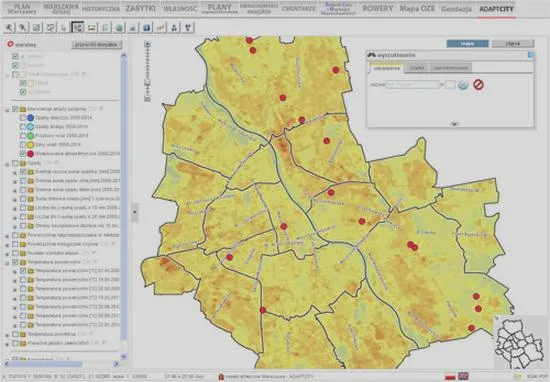Click the fifth toolbar icon
Screen dimensions: 550x382
(x=64, y=27)
